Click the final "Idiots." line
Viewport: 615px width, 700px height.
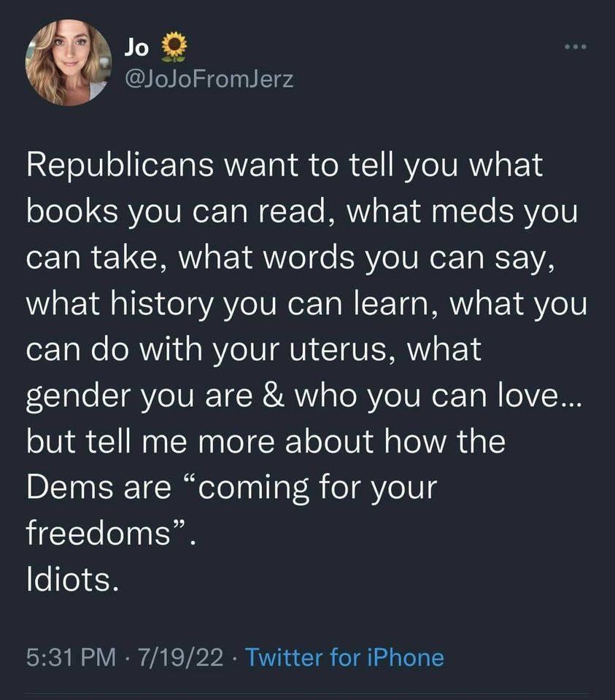point(73,579)
